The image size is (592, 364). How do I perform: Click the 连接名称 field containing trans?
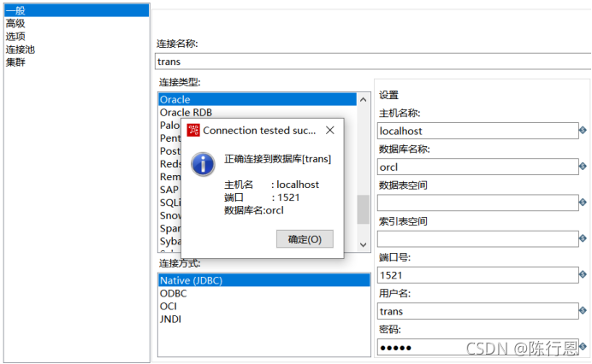point(373,62)
